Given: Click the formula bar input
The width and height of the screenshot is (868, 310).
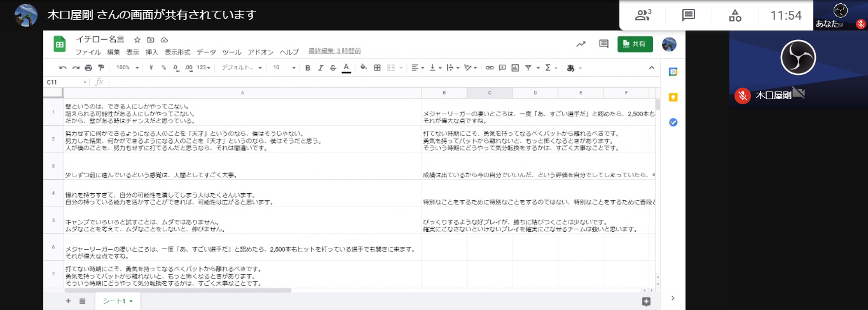Looking at the screenshot, I should pyautogui.click(x=382, y=82).
